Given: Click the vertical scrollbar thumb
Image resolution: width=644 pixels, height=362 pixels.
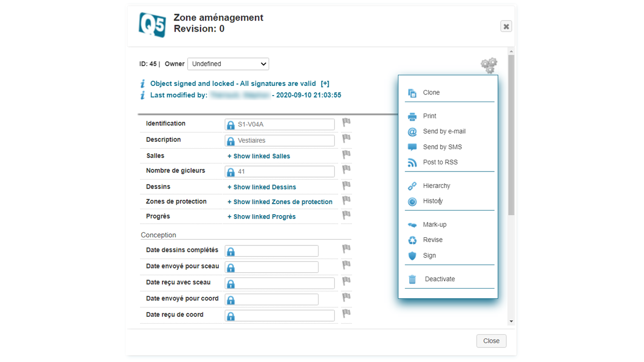Looking at the screenshot, I should 511,135.
